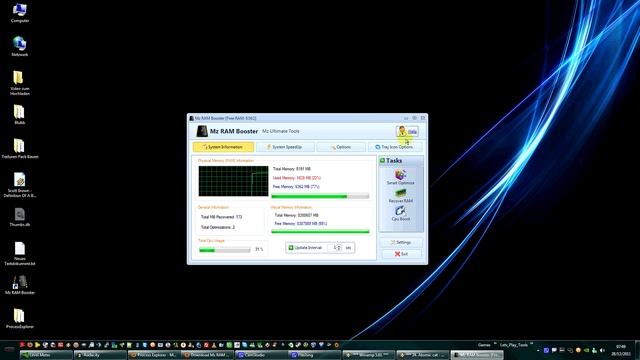Click the virtual memory usage bar

click(x=320, y=232)
